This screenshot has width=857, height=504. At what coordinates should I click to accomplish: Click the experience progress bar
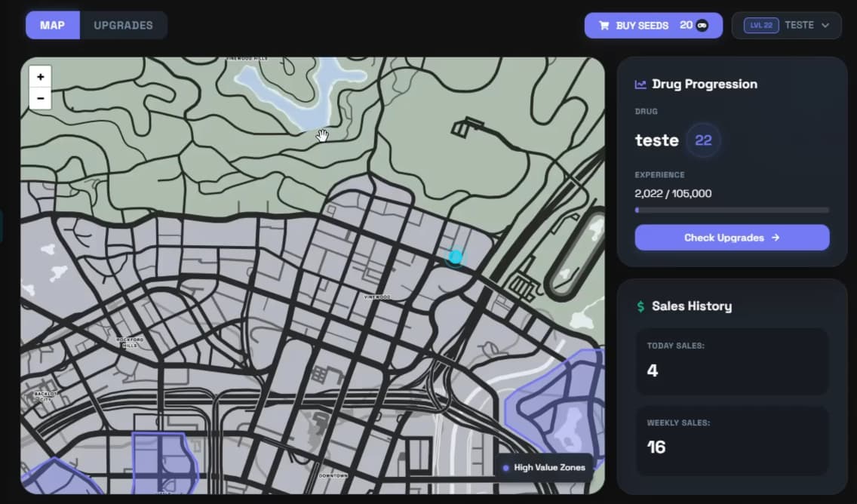tap(732, 210)
